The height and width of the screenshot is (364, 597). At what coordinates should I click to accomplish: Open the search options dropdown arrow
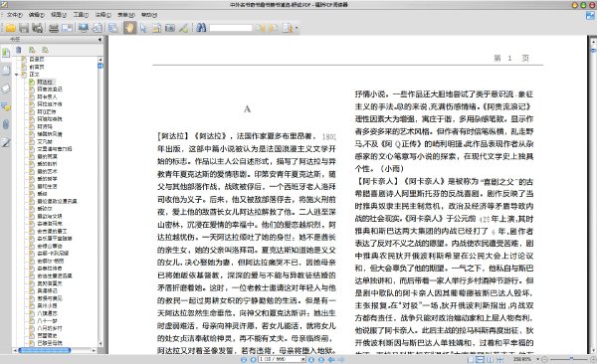pyautogui.click(x=297, y=28)
